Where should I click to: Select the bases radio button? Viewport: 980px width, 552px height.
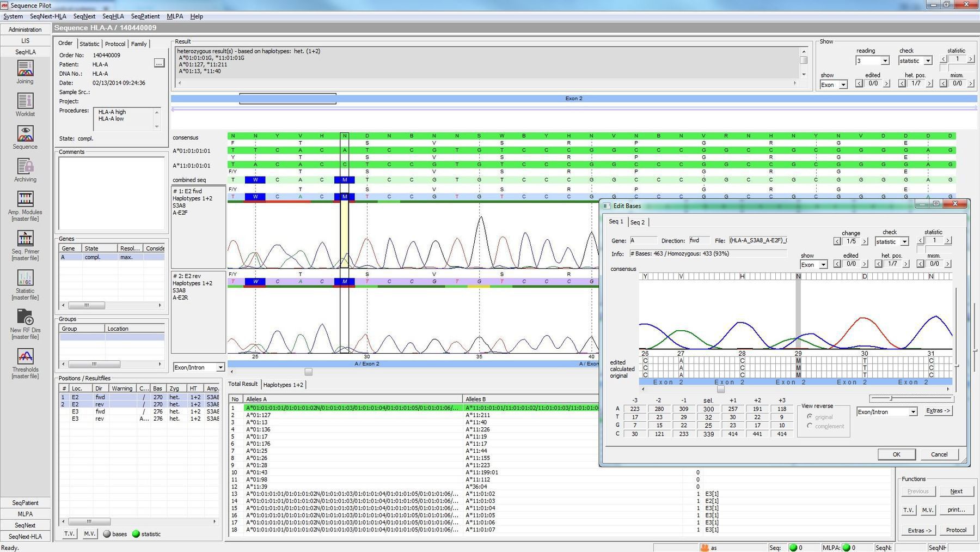pos(107,534)
